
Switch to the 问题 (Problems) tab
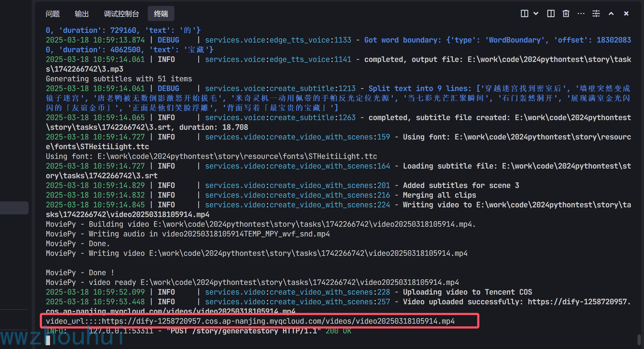point(53,14)
